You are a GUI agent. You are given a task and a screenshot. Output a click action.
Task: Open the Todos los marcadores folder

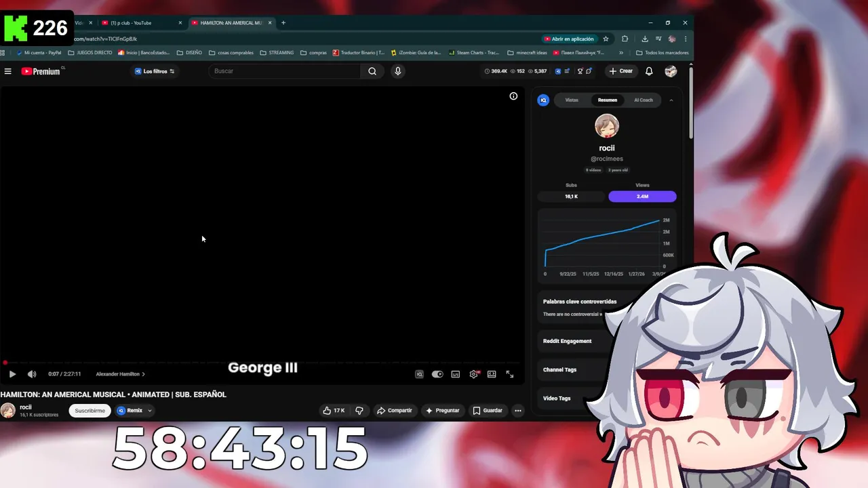point(662,52)
